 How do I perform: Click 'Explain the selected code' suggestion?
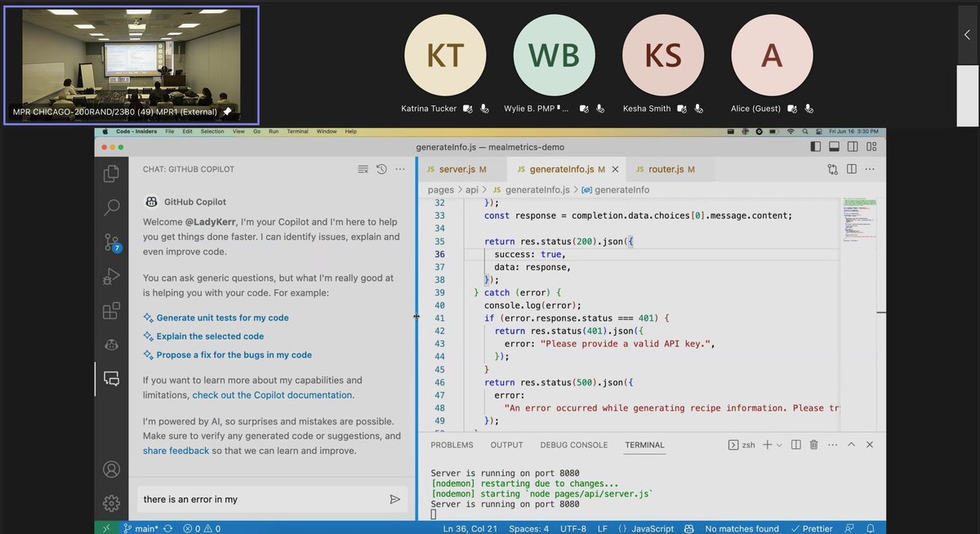tap(210, 336)
